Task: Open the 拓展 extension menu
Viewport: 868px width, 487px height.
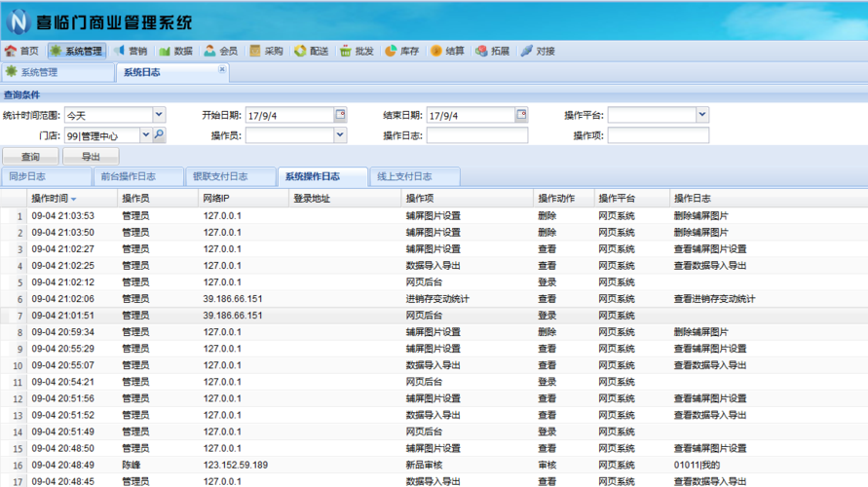Action: 492,51
